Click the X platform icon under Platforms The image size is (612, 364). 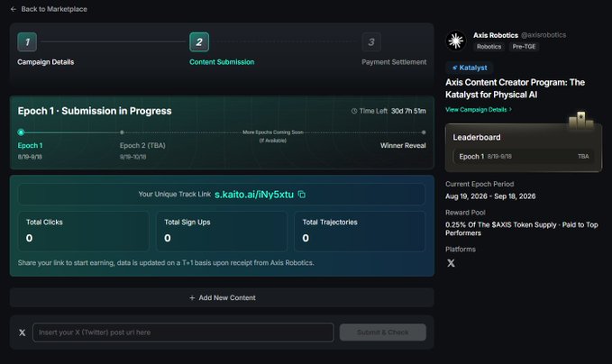click(451, 263)
